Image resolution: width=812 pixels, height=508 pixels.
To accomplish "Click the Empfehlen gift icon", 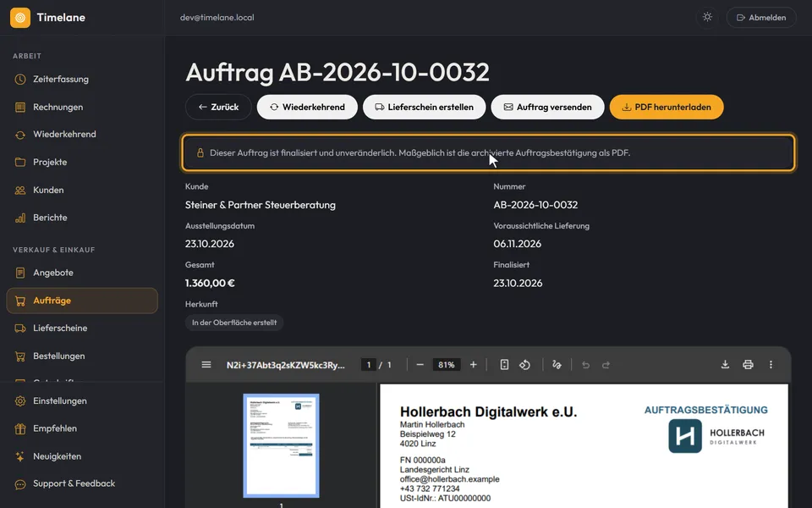I will pos(20,428).
